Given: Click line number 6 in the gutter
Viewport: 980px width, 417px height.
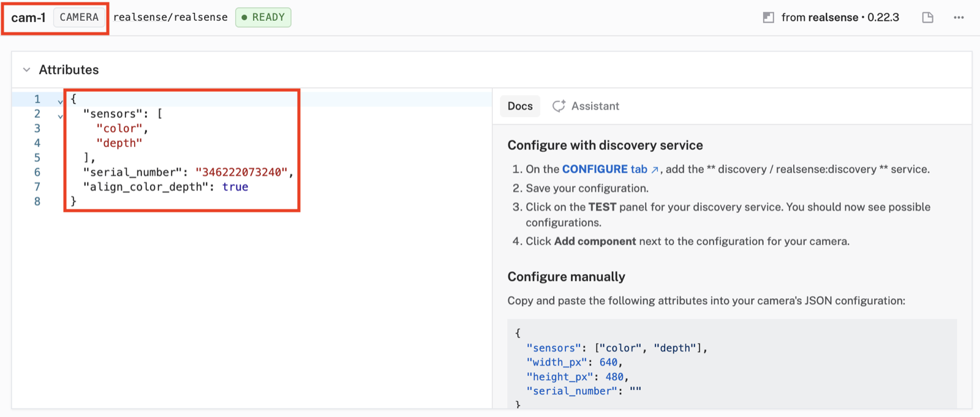Looking at the screenshot, I should click(37, 172).
